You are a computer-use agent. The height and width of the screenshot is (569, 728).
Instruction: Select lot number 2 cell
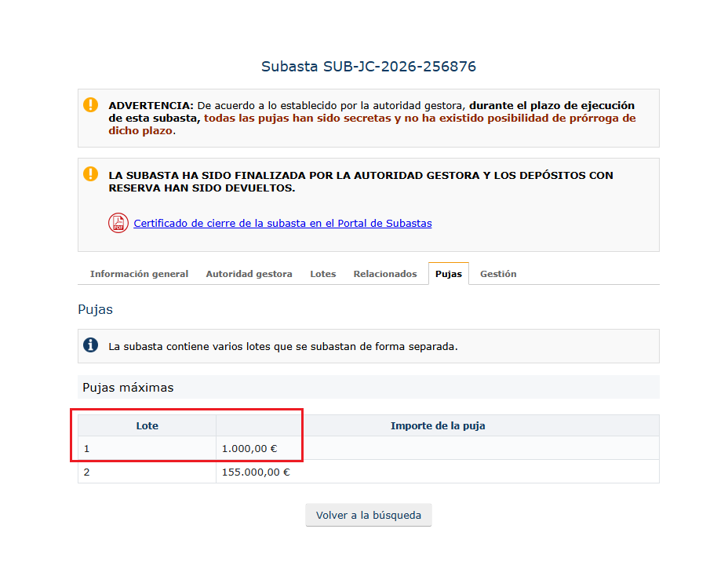pos(147,472)
